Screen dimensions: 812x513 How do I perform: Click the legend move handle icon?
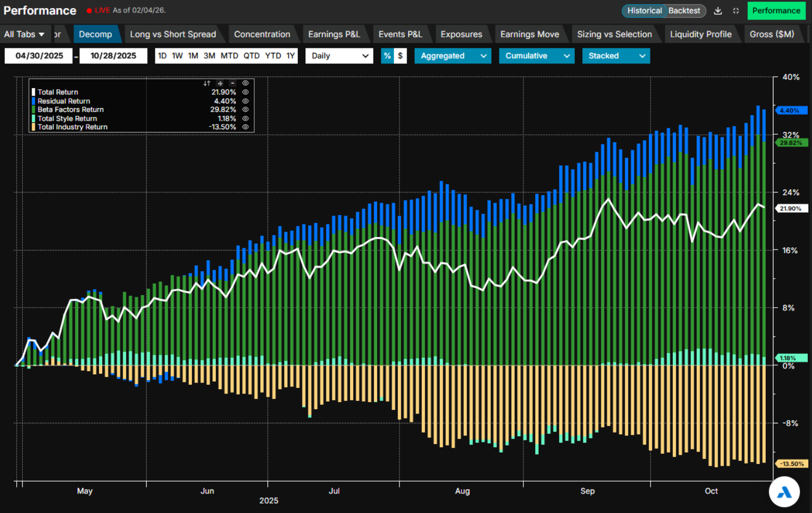pyautogui.click(x=220, y=83)
